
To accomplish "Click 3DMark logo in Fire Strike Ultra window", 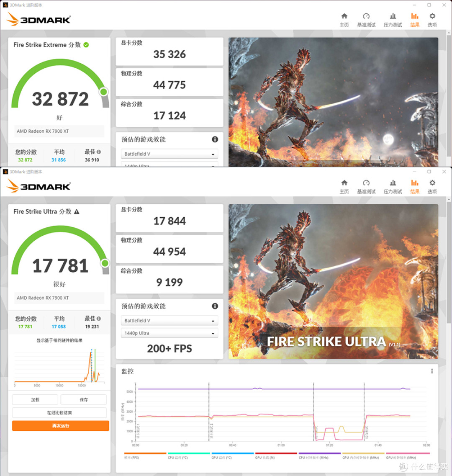I will click(x=39, y=186).
